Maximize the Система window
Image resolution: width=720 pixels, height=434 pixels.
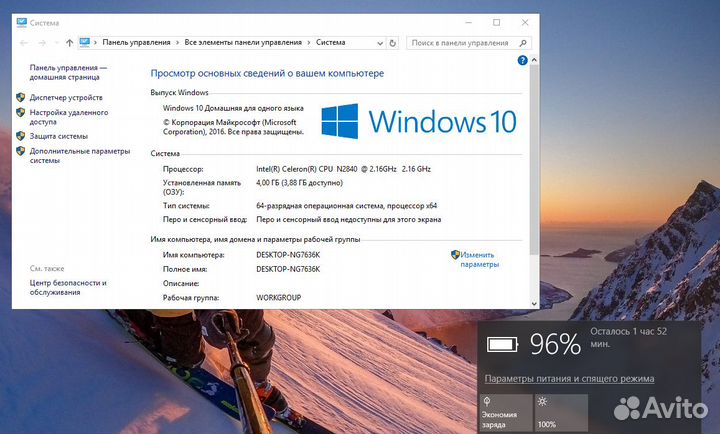coord(496,22)
